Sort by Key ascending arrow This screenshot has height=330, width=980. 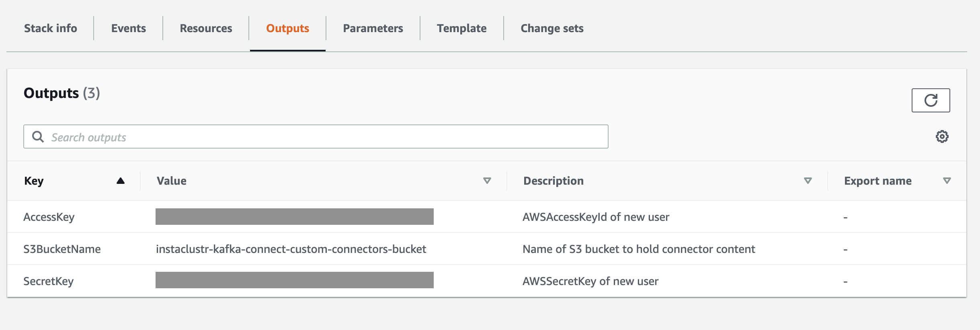(x=120, y=181)
